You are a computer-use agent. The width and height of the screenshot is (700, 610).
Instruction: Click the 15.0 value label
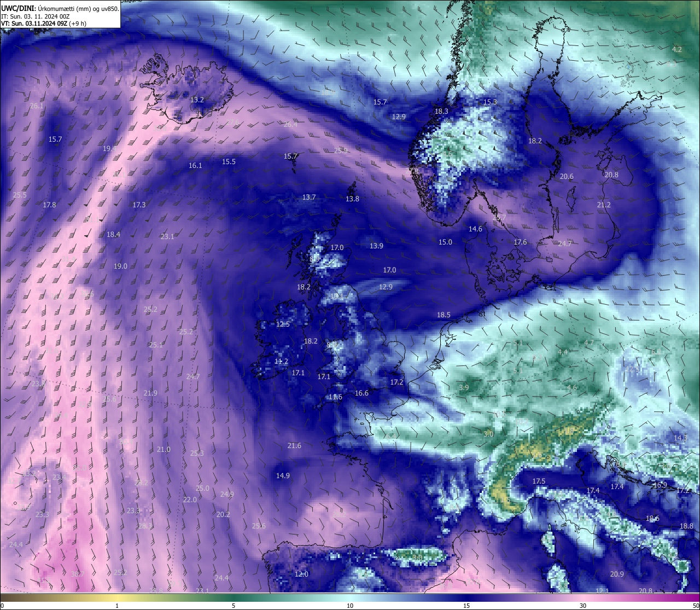tap(445, 242)
